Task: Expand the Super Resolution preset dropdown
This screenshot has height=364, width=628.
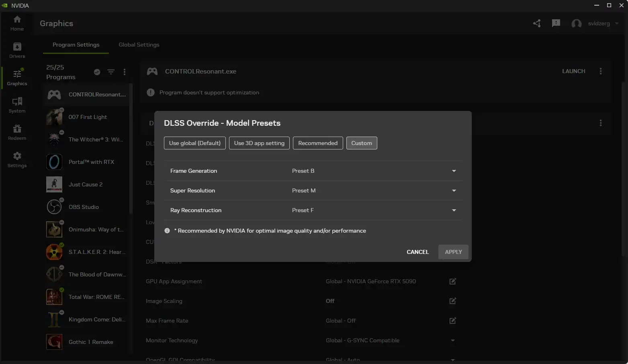Action: [454, 190]
